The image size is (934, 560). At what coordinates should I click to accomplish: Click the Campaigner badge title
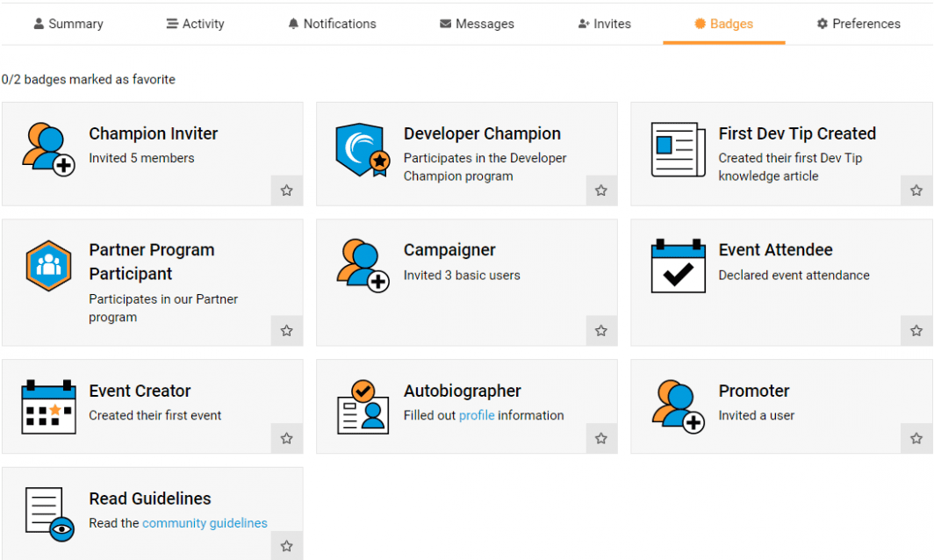click(x=449, y=250)
